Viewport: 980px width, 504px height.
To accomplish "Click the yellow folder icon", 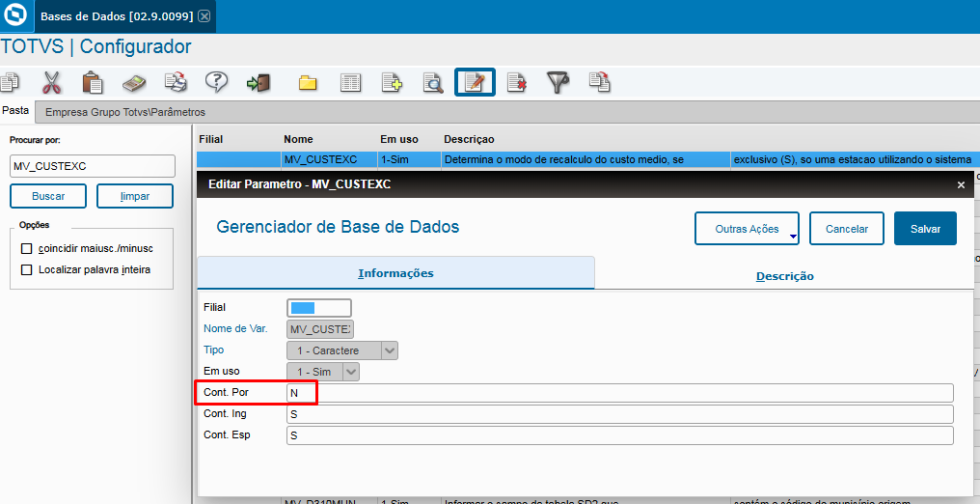I will [308, 82].
